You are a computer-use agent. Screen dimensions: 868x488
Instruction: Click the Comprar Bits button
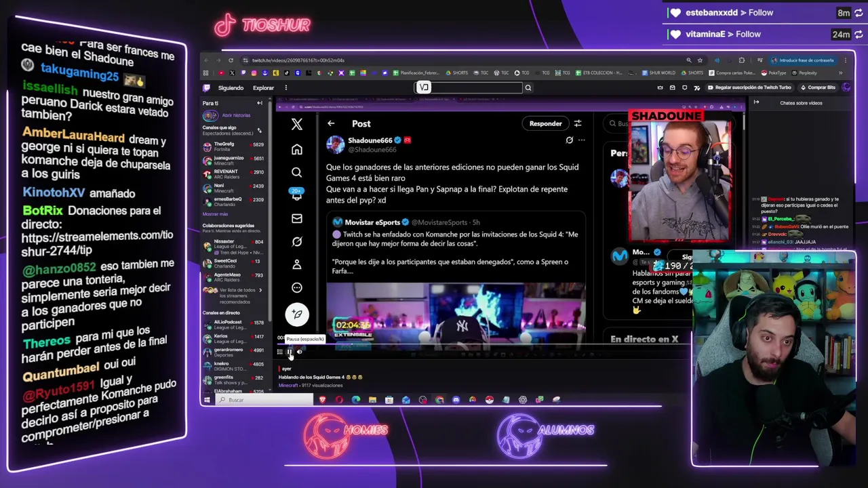click(x=817, y=87)
